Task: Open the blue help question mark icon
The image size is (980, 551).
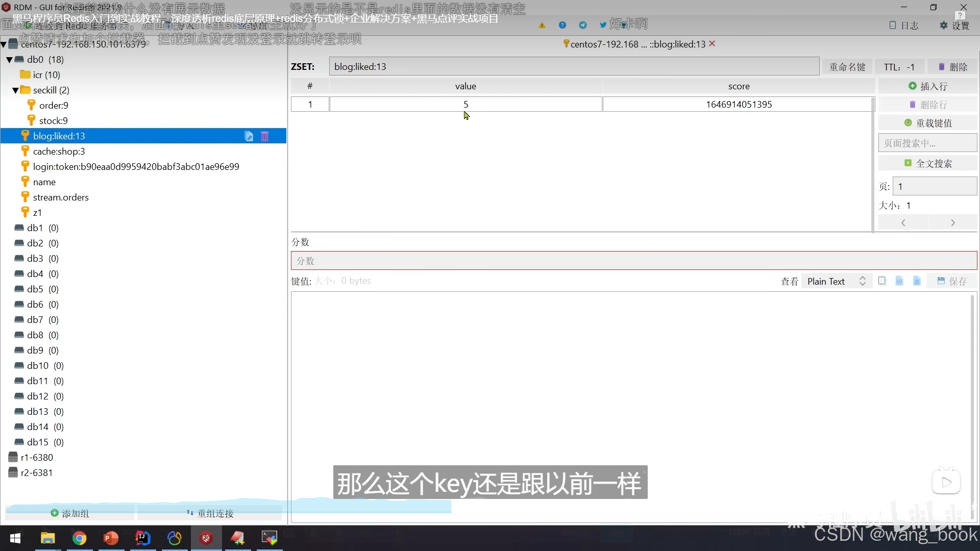Action: click(562, 25)
